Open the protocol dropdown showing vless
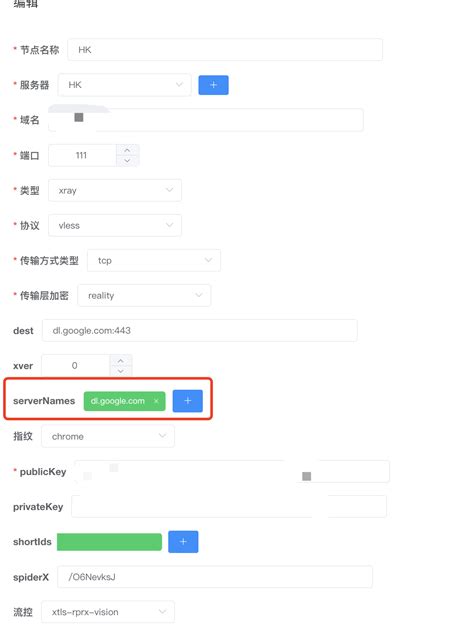This screenshot has width=474, height=641. pos(115,226)
